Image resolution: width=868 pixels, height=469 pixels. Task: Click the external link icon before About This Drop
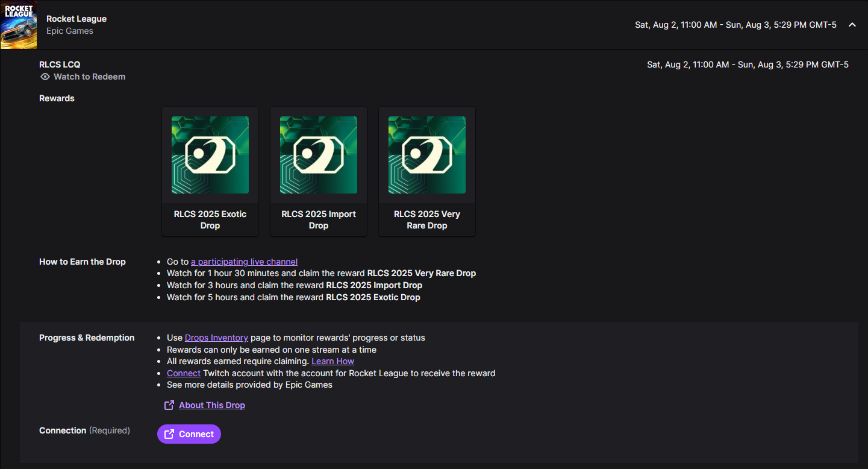169,405
